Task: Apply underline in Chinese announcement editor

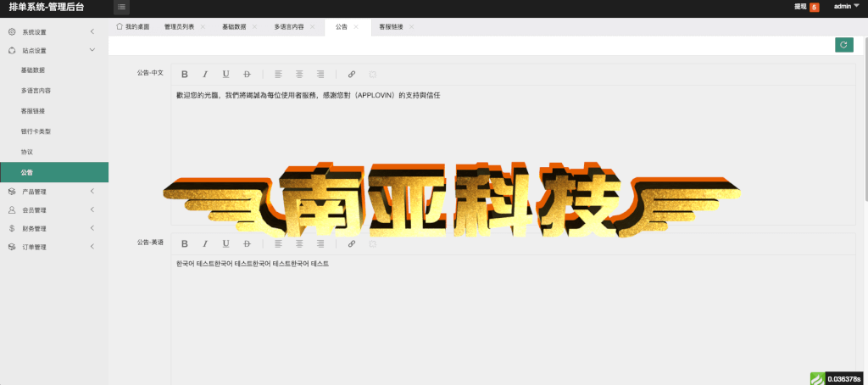Action: (225, 75)
